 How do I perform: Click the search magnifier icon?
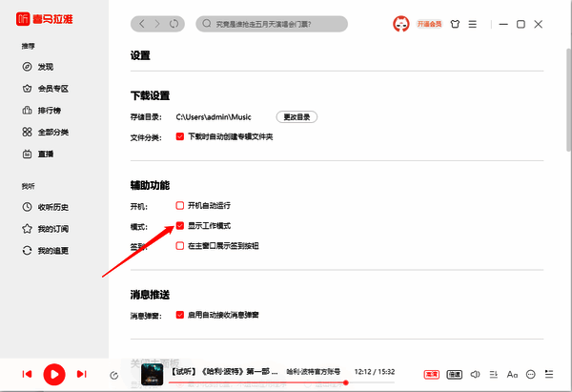[x=207, y=24]
